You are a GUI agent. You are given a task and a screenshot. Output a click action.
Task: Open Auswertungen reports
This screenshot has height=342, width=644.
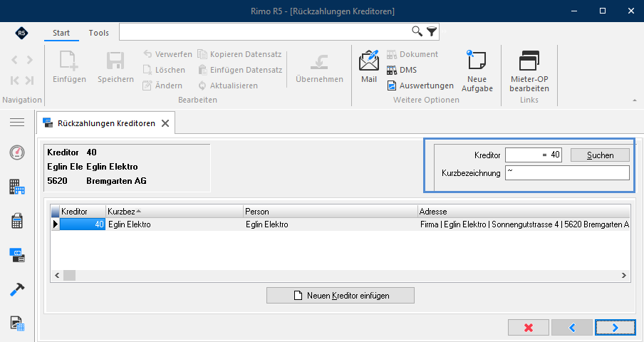pos(420,85)
